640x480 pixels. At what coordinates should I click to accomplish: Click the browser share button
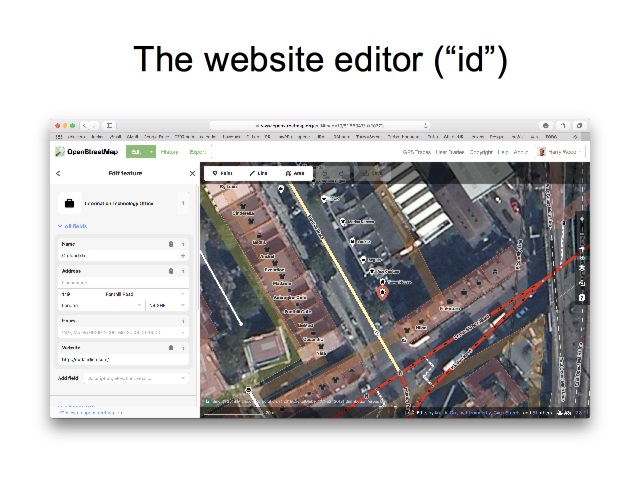[x=562, y=126]
